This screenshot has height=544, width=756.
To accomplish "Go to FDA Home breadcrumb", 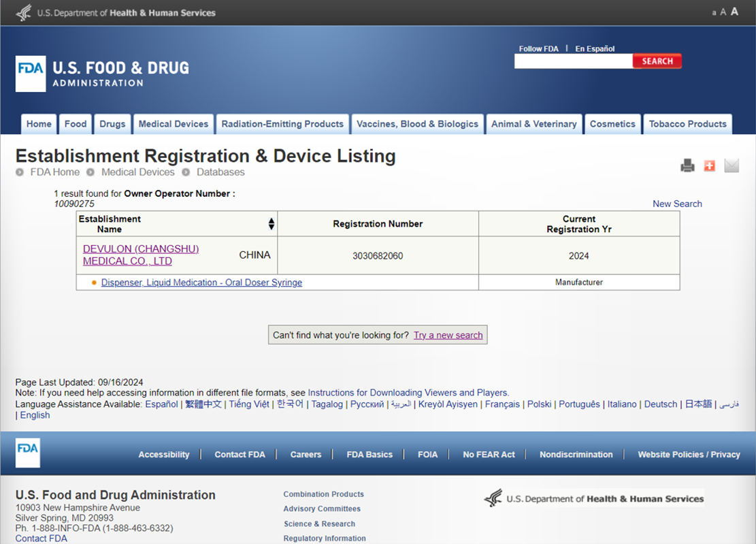I will 55,172.
